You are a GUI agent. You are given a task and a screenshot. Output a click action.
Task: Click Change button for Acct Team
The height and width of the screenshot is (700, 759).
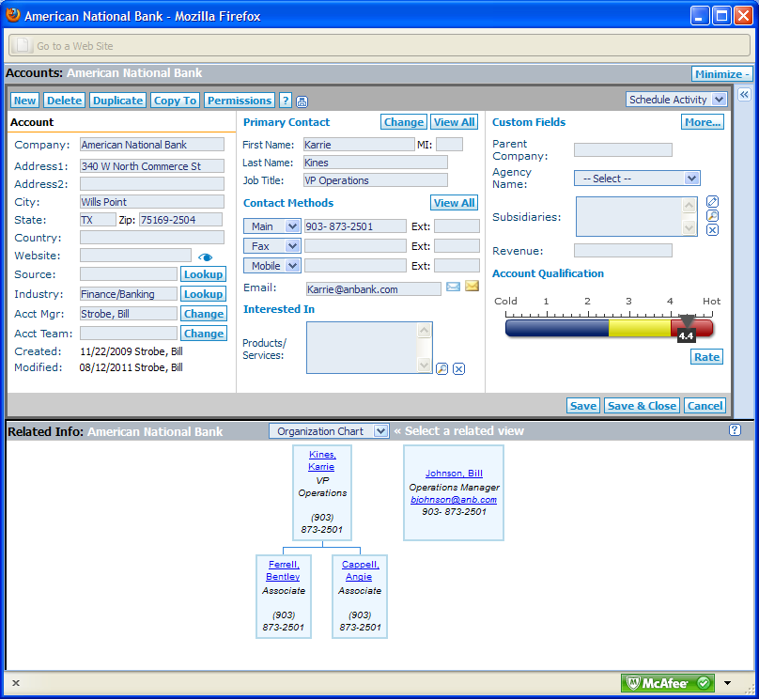click(204, 334)
